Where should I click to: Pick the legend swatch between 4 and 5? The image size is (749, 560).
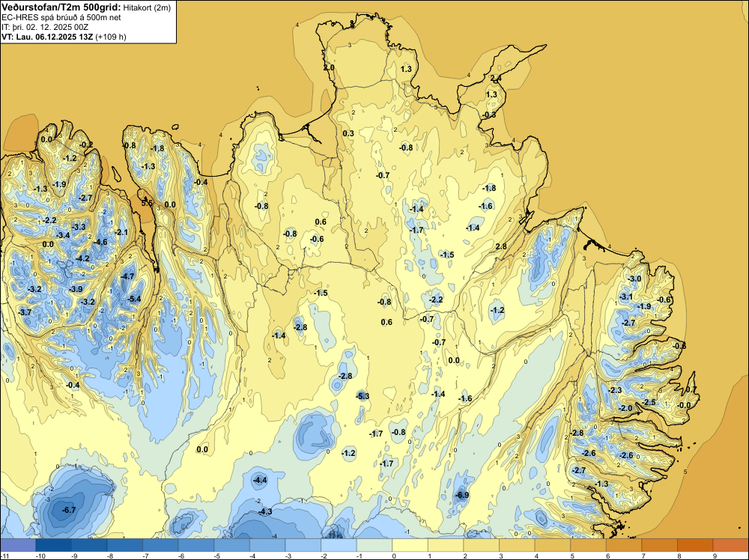(553, 545)
